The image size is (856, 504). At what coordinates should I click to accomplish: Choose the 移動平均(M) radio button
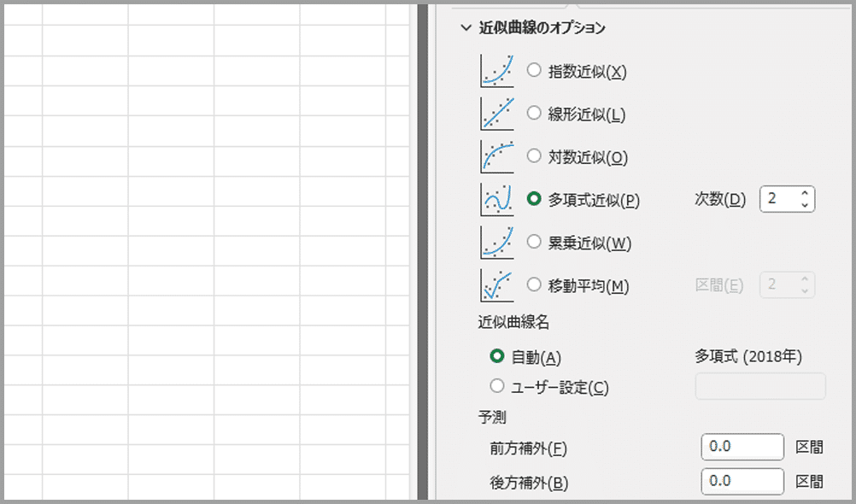pyautogui.click(x=534, y=284)
